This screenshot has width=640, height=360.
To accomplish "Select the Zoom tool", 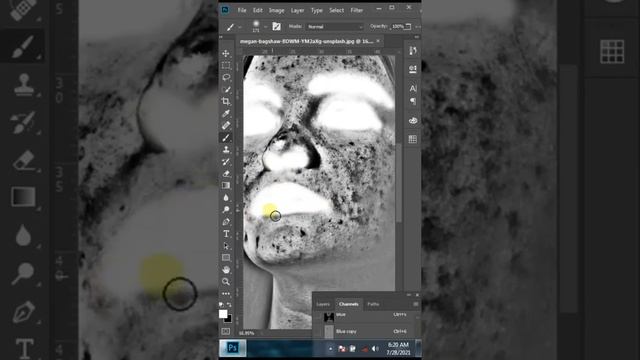I will (x=226, y=282).
